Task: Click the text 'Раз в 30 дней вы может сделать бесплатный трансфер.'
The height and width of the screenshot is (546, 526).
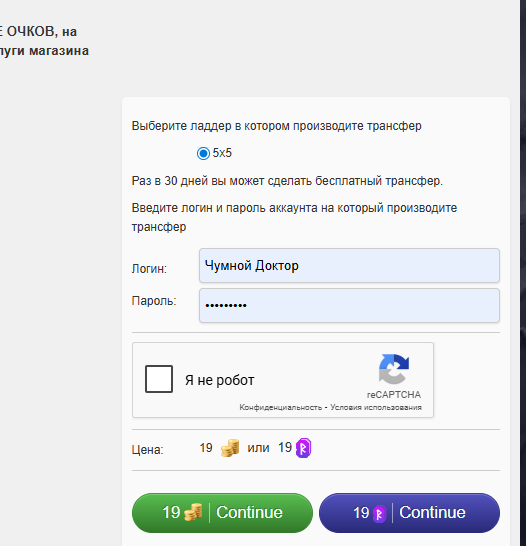Action: [x=287, y=181]
